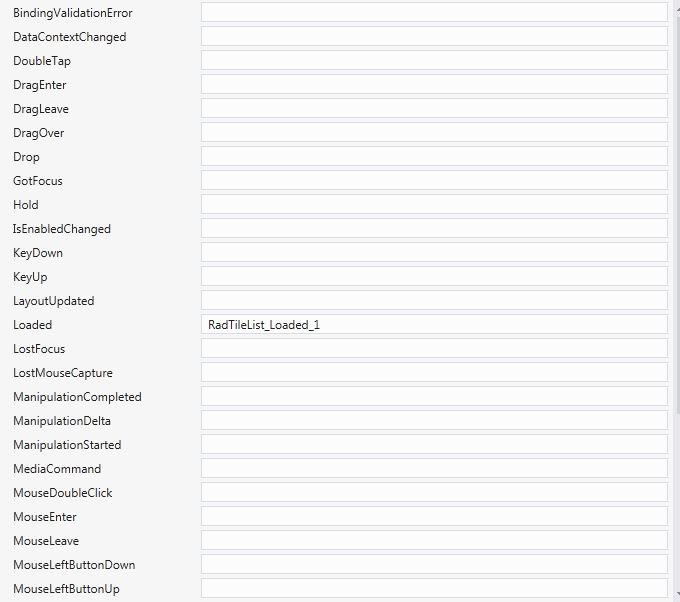Focus the MediaCommand event field
The height and width of the screenshot is (602, 680).
[x=434, y=468]
